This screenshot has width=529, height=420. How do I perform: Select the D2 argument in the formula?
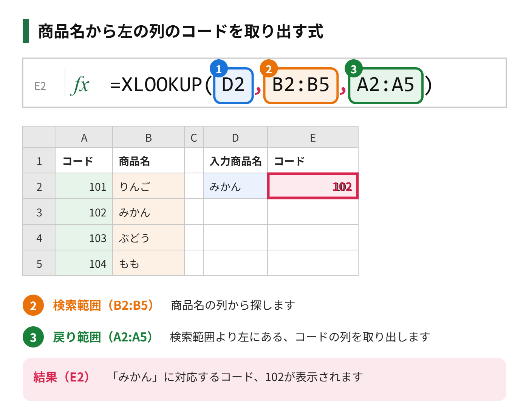click(x=233, y=85)
